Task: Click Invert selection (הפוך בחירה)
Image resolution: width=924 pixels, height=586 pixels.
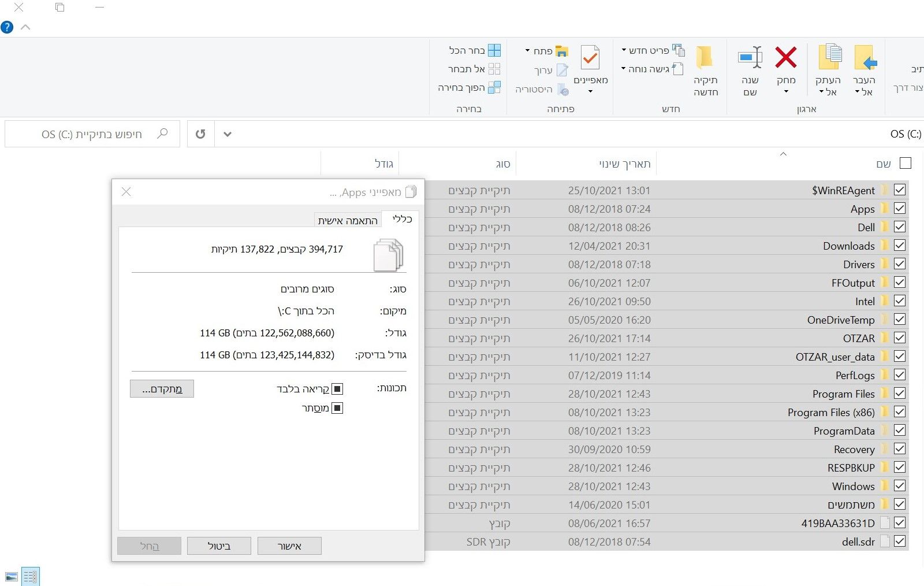Action: 469,87
